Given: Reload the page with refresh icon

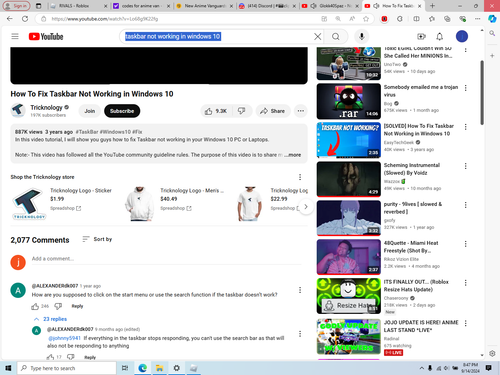Looking at the screenshot, I should (x=25, y=19).
